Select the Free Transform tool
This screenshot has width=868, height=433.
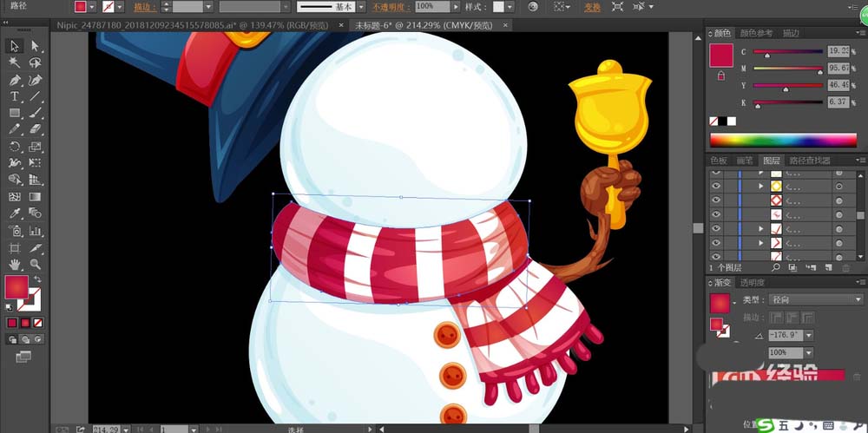[35, 163]
